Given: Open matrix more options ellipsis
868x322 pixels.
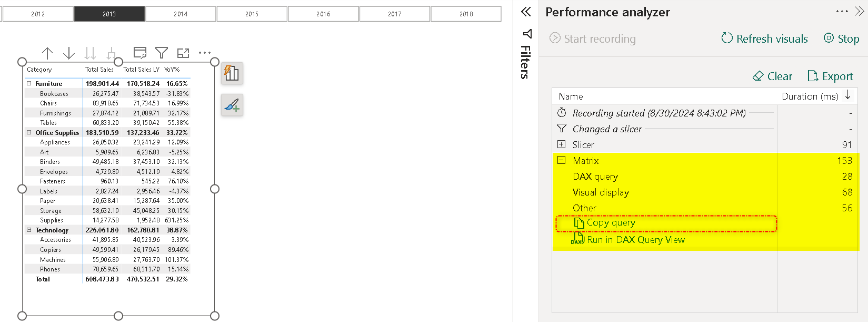Looking at the screenshot, I should (x=205, y=53).
